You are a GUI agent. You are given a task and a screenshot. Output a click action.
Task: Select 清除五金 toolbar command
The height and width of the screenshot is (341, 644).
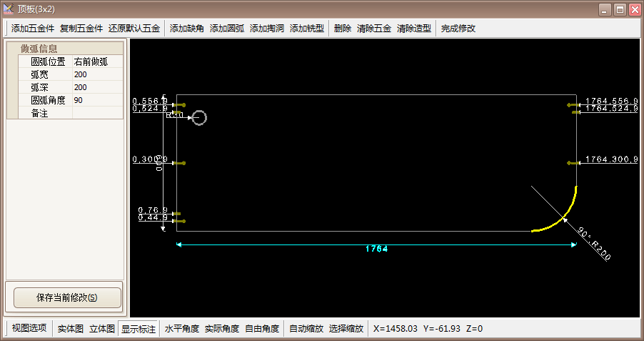tap(374, 29)
